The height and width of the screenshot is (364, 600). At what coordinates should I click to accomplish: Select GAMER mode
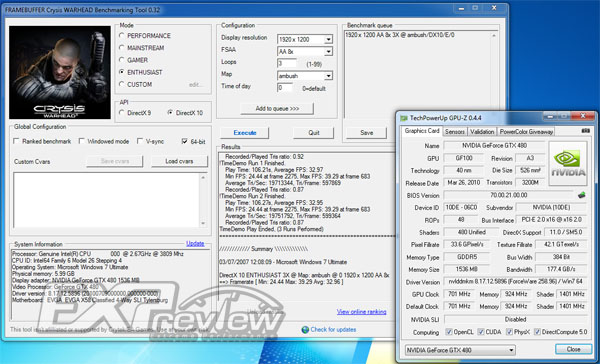point(122,60)
